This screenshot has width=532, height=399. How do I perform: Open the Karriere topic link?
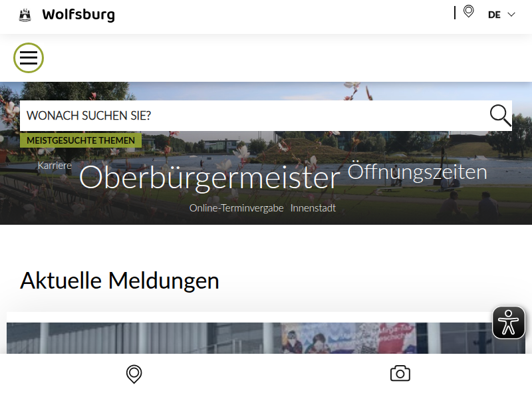pyautogui.click(x=55, y=166)
